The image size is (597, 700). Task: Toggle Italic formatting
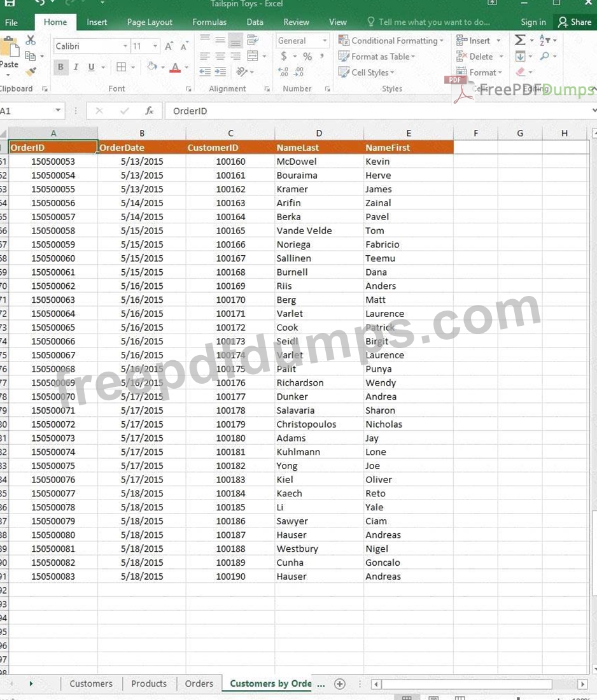76,67
